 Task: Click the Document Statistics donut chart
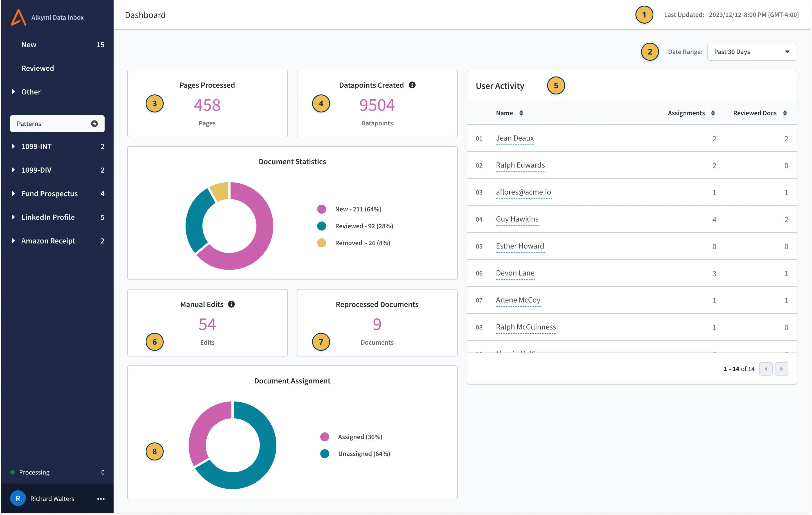[229, 226]
